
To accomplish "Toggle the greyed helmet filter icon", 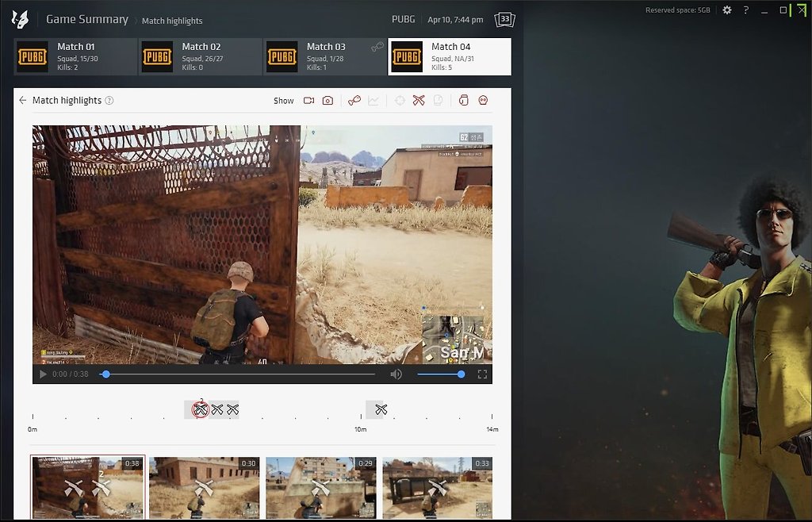I will pyautogui.click(x=438, y=101).
